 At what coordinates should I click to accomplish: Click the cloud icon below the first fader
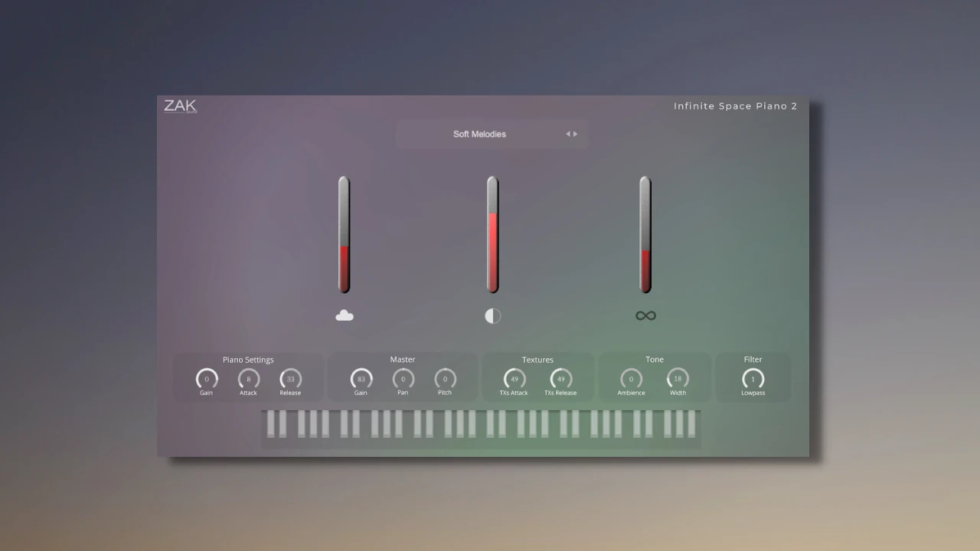pyautogui.click(x=344, y=315)
